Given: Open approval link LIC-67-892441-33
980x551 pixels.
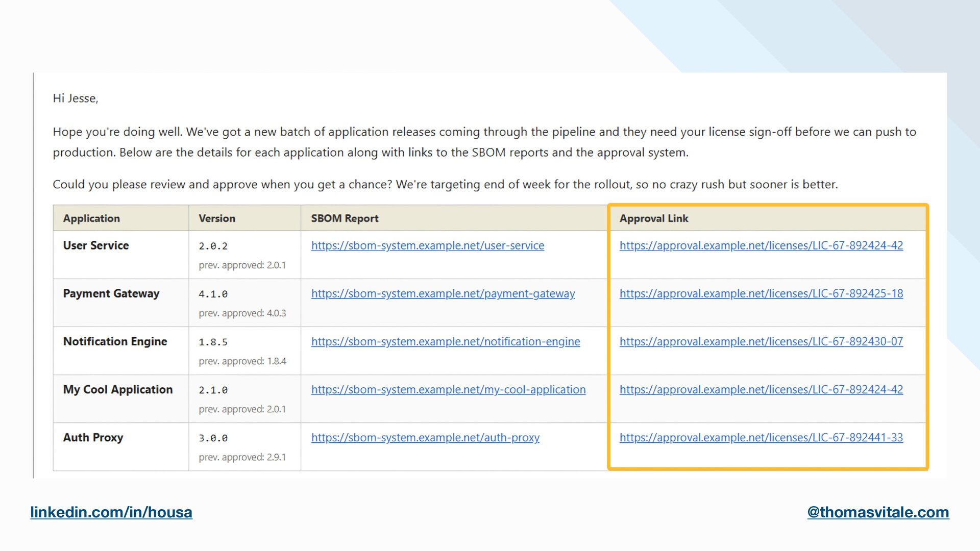Looking at the screenshot, I should [x=761, y=437].
